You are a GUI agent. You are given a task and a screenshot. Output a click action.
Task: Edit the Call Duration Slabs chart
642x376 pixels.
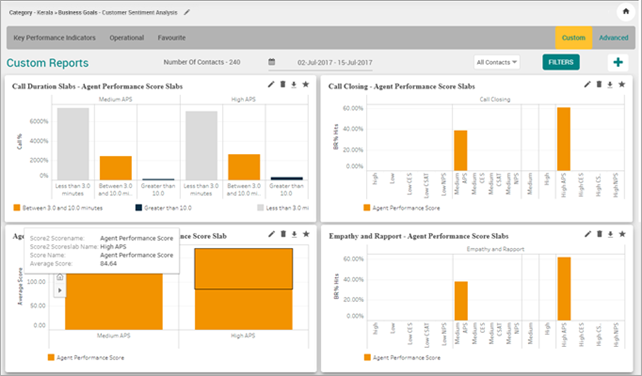pos(271,84)
